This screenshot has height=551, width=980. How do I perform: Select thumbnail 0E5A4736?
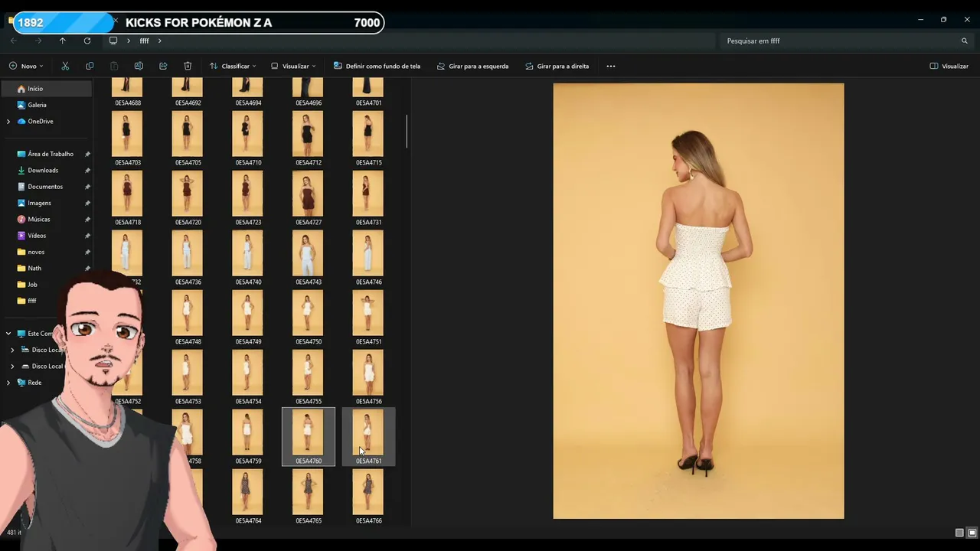tap(188, 258)
